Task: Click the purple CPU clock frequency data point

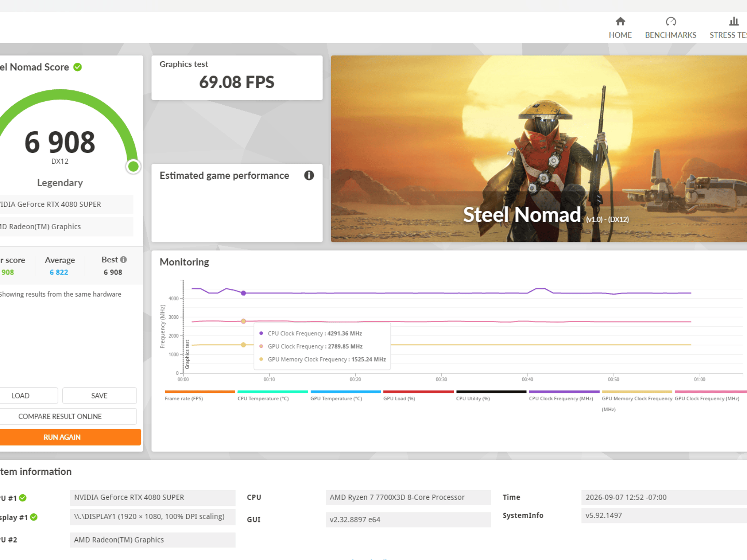Action: click(x=243, y=293)
